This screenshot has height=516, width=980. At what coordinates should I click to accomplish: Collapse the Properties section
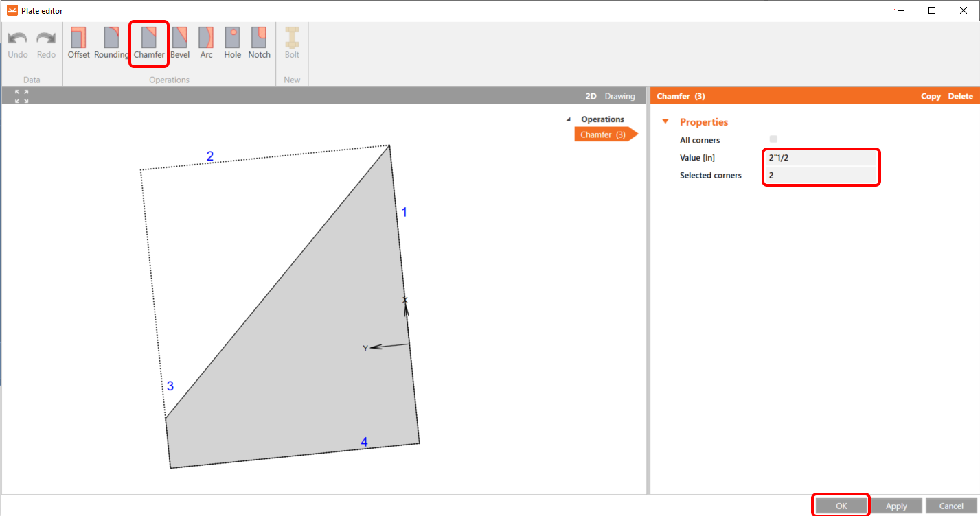[x=665, y=122]
